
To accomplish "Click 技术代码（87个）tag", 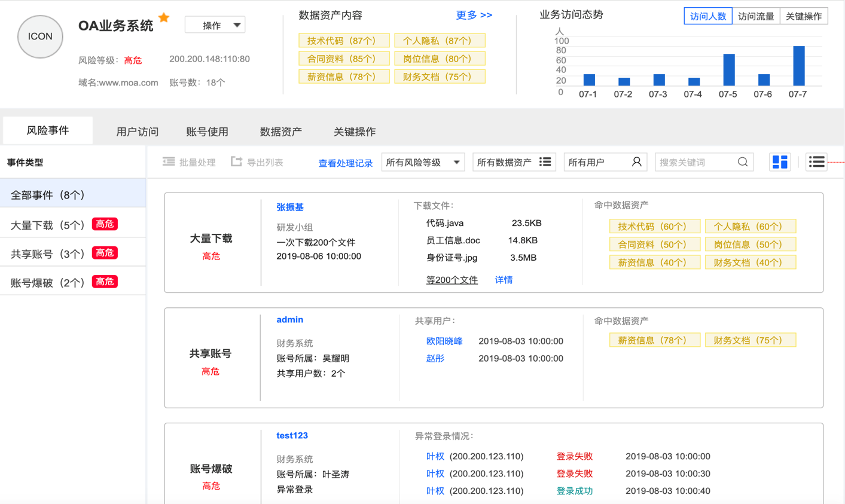I will click(x=344, y=41).
